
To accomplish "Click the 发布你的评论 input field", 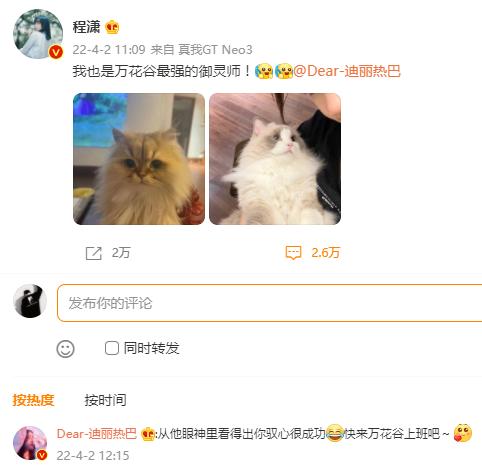I will [270, 303].
